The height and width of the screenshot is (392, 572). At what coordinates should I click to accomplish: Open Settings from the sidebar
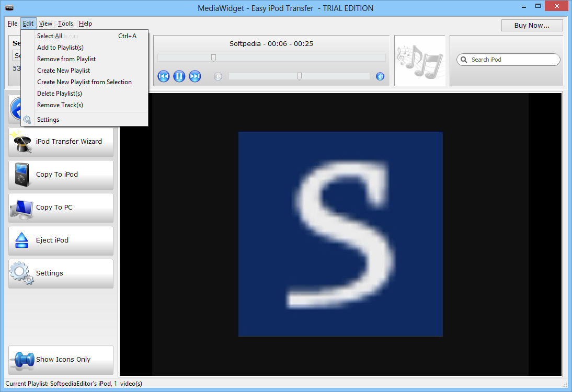click(61, 273)
